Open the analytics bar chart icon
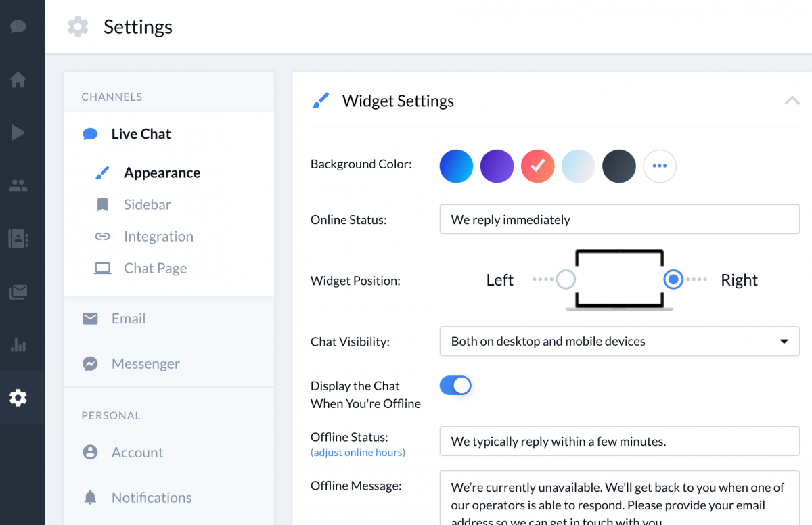The height and width of the screenshot is (525, 812). pyautogui.click(x=18, y=345)
